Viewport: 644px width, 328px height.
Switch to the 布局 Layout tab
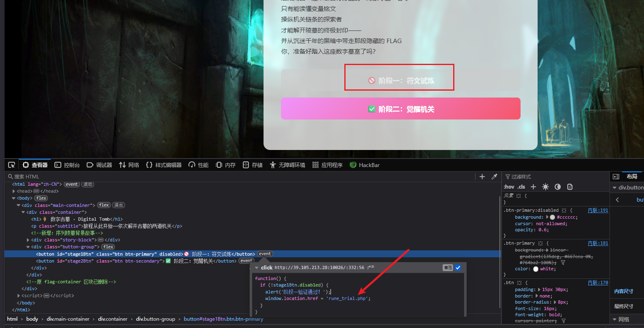632,176
